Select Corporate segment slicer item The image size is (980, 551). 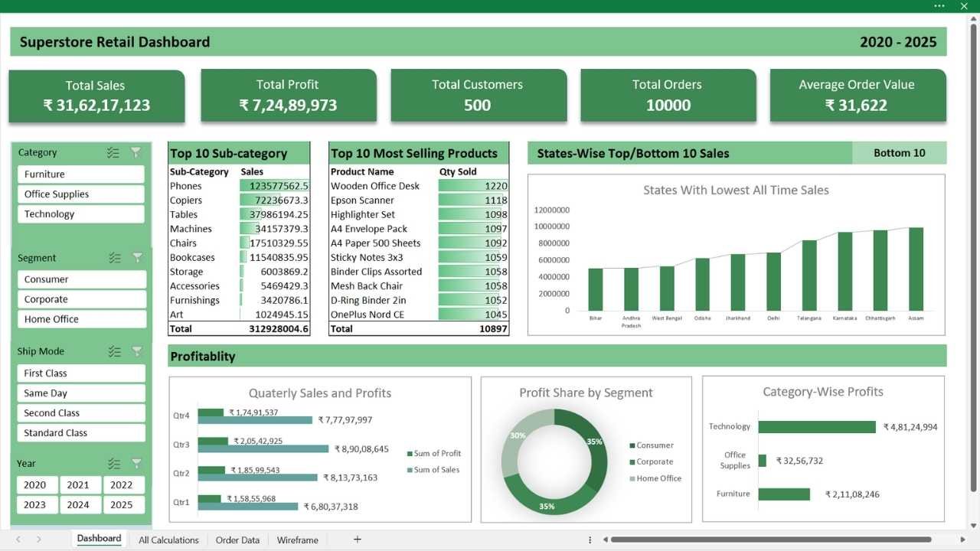(82, 299)
